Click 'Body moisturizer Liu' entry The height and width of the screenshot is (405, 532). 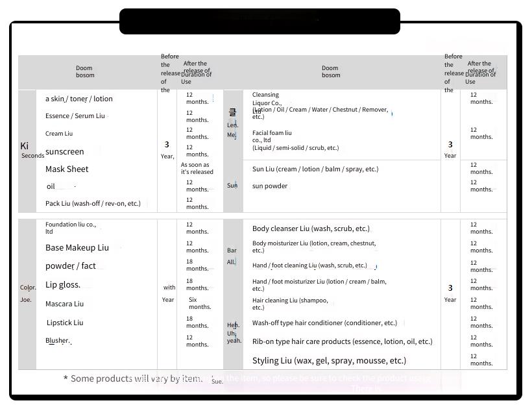(314, 247)
